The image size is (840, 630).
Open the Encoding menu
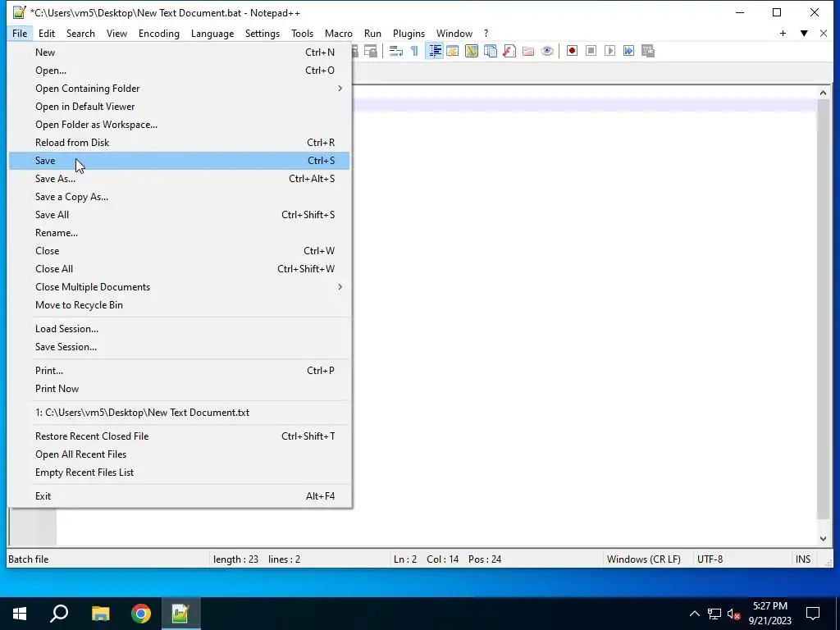[x=159, y=33]
